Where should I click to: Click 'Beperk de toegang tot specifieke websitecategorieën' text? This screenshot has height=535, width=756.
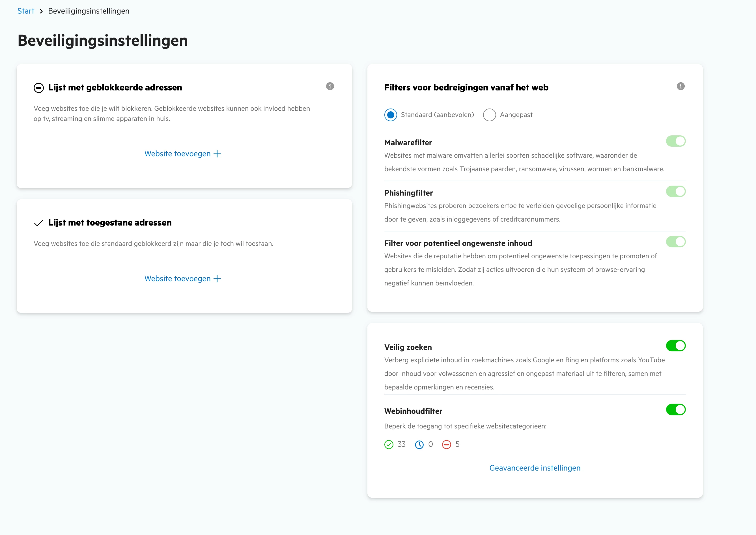(x=465, y=426)
